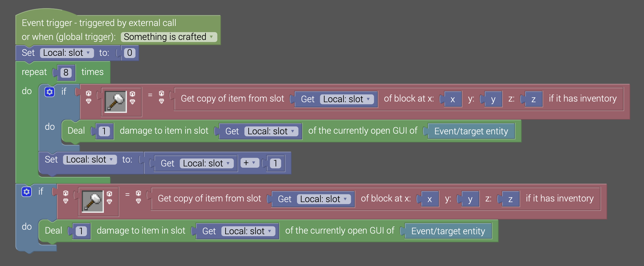This screenshot has height=266, width=644.
Task: Select the z coordinate block in the loop's if condition
Action: pos(533,99)
